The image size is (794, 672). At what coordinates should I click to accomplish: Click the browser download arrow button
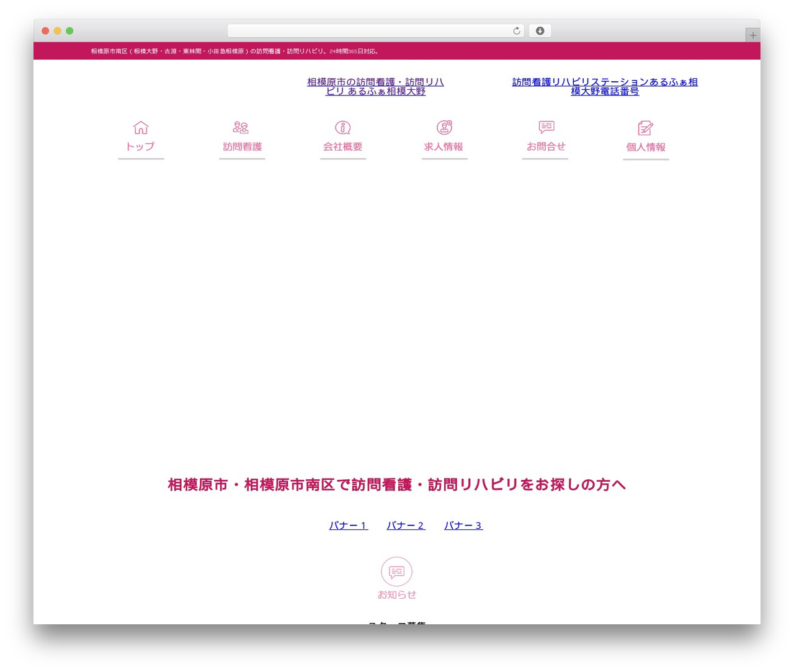pyautogui.click(x=540, y=31)
